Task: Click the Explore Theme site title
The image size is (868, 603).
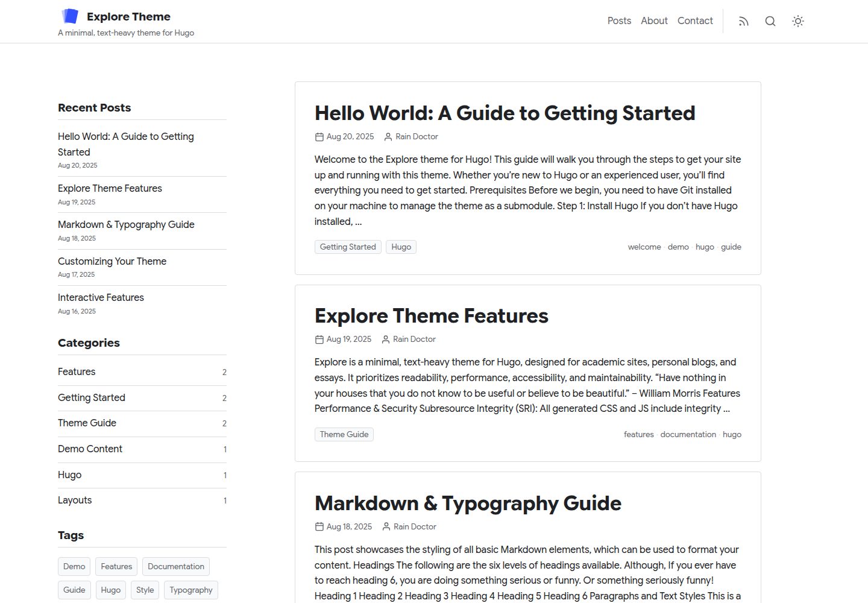Action: [x=128, y=17]
